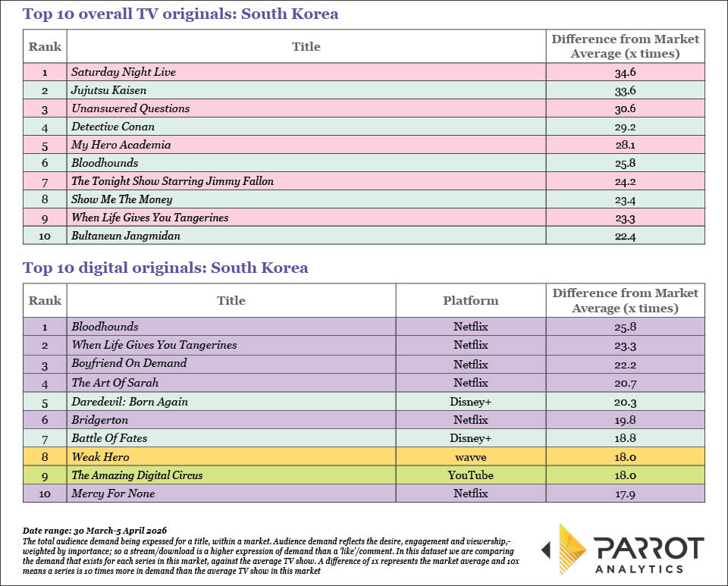The image size is (728, 586).
Task: Select Boyfriend On Demand in digital originals
Action: click(x=129, y=363)
